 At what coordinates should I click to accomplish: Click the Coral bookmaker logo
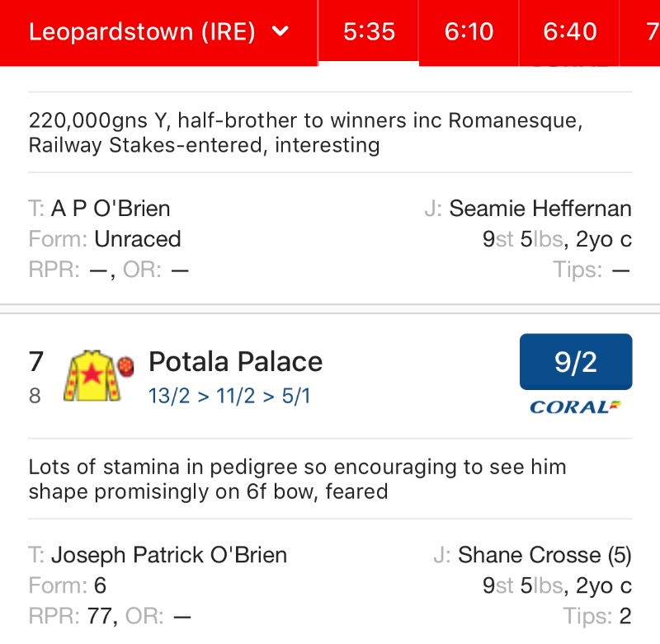576,407
